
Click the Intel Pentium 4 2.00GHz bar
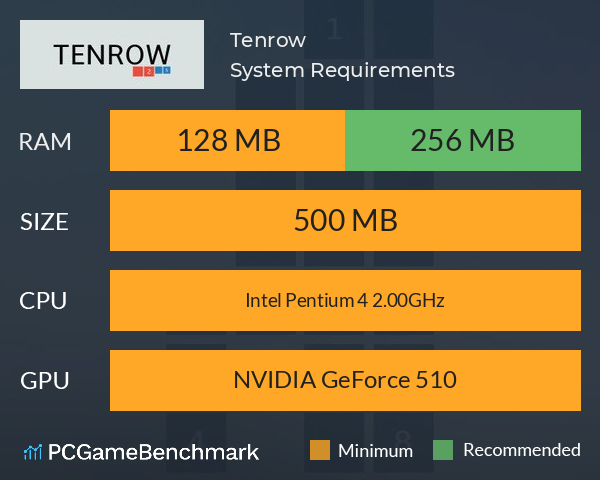(x=345, y=300)
